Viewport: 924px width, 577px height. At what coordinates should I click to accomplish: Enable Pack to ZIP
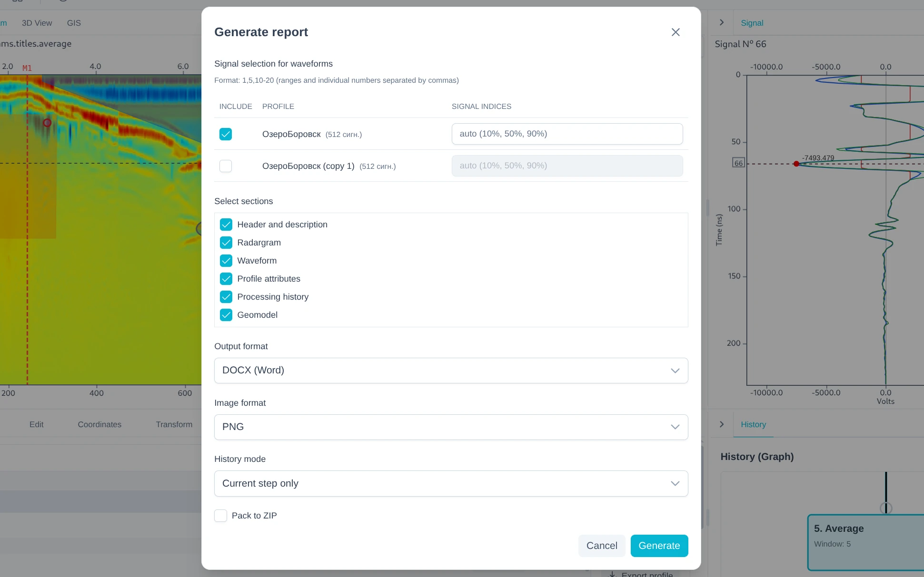tap(220, 515)
